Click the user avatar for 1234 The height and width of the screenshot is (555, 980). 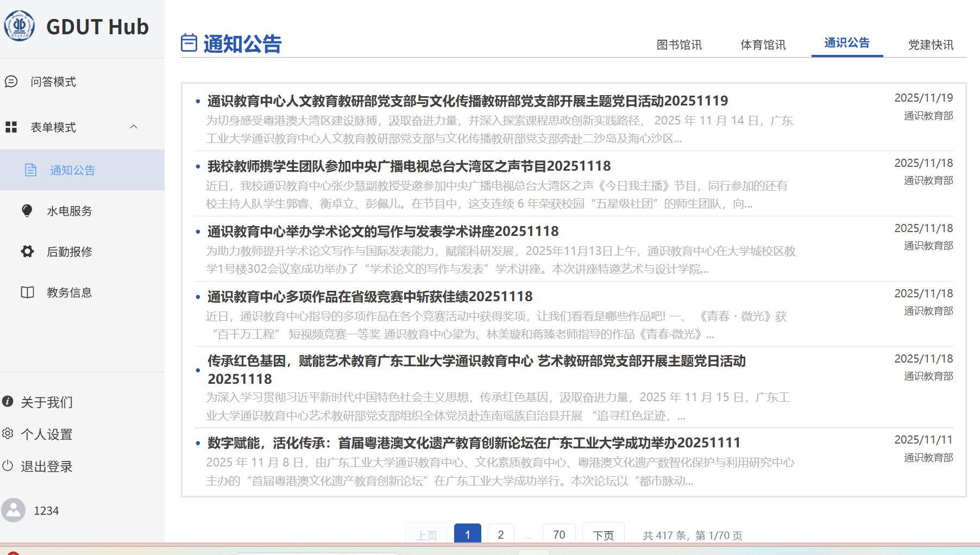(x=14, y=510)
